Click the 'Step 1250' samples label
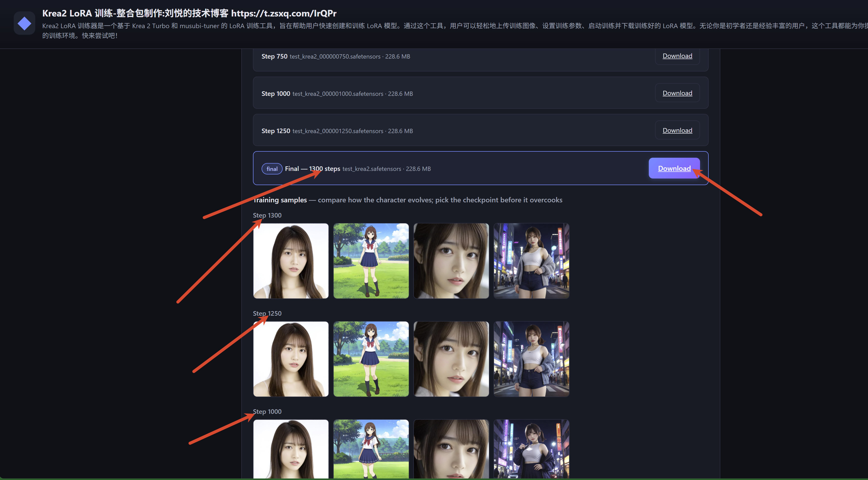 [x=267, y=313]
